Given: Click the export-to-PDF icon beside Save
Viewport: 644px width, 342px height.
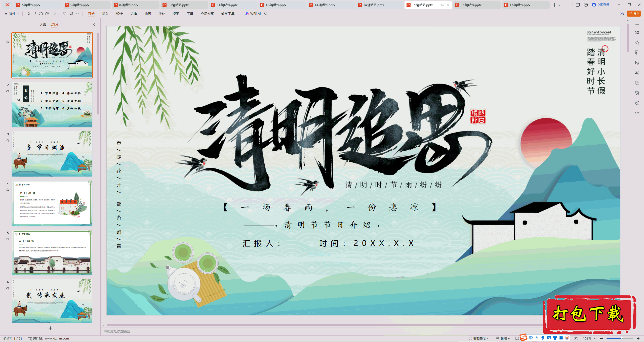Looking at the screenshot, I should tap(34, 14).
